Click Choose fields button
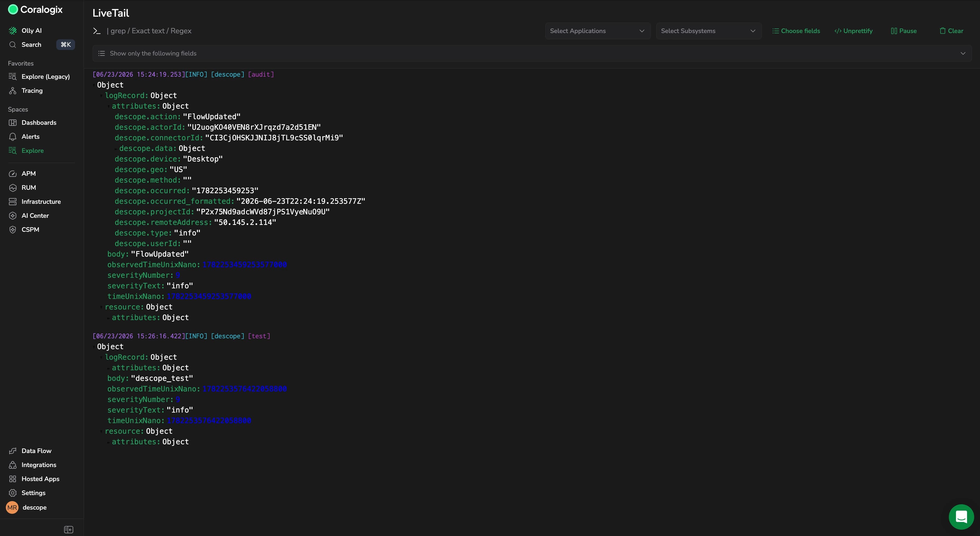The height and width of the screenshot is (536, 980). point(796,31)
